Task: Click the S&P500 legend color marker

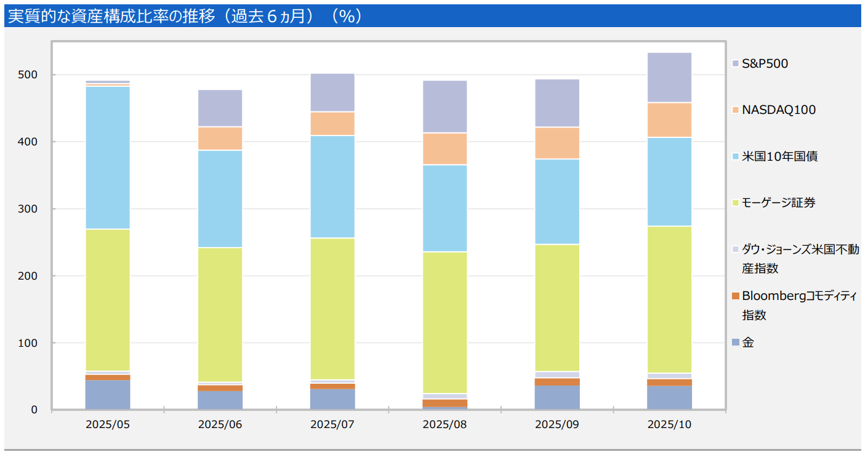Action: click(x=736, y=63)
